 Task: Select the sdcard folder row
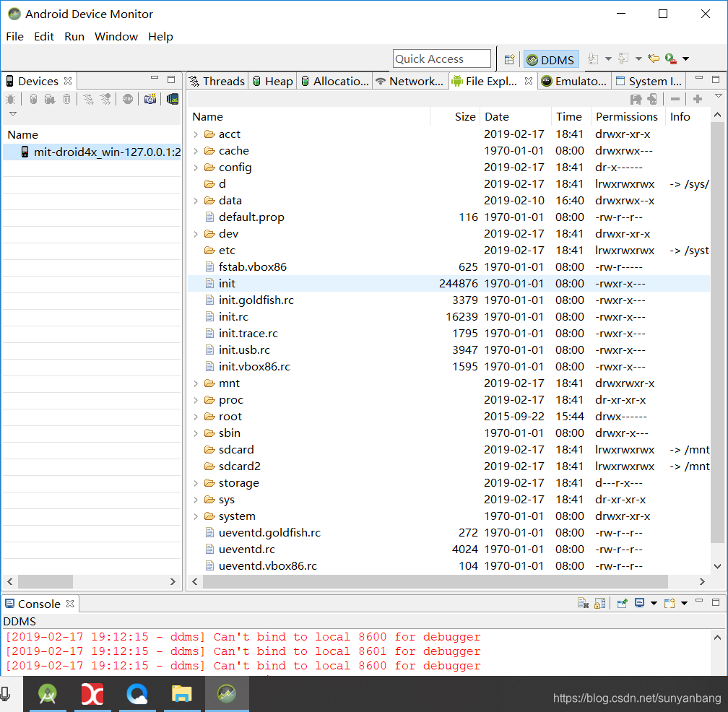(x=448, y=450)
